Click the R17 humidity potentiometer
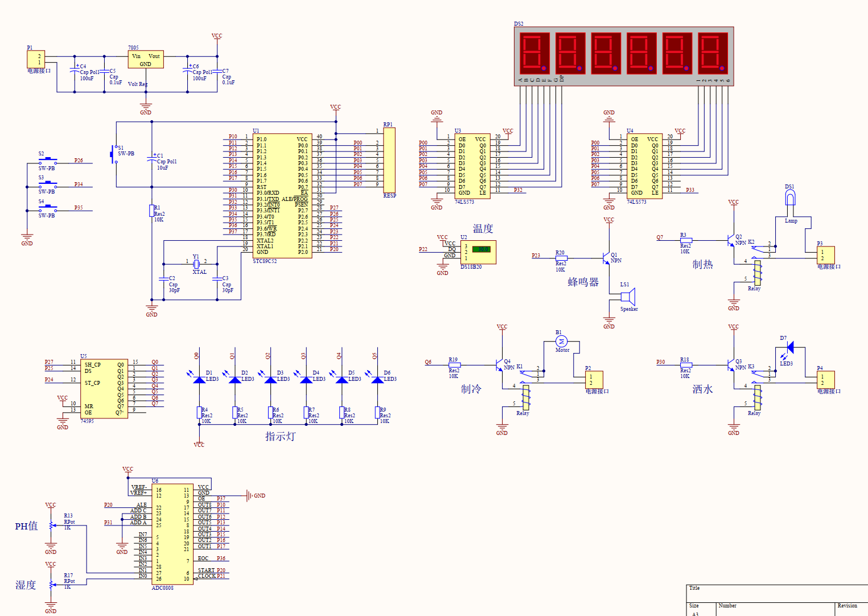This screenshot has height=616, width=868. point(51,585)
